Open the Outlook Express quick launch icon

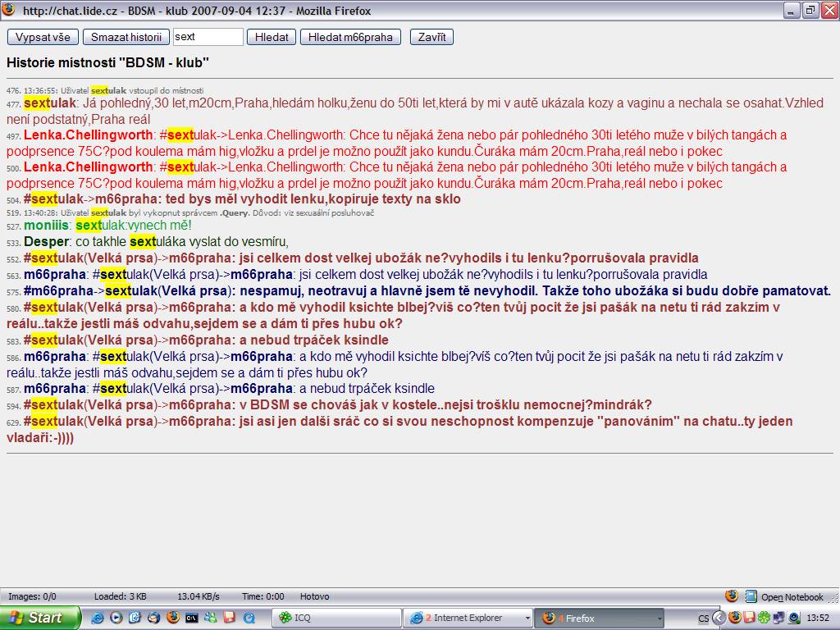(135, 618)
